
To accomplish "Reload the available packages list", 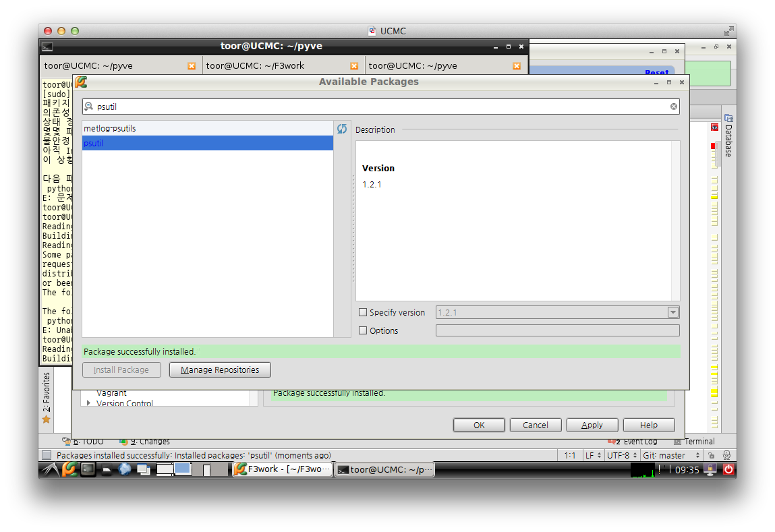I will (x=341, y=129).
